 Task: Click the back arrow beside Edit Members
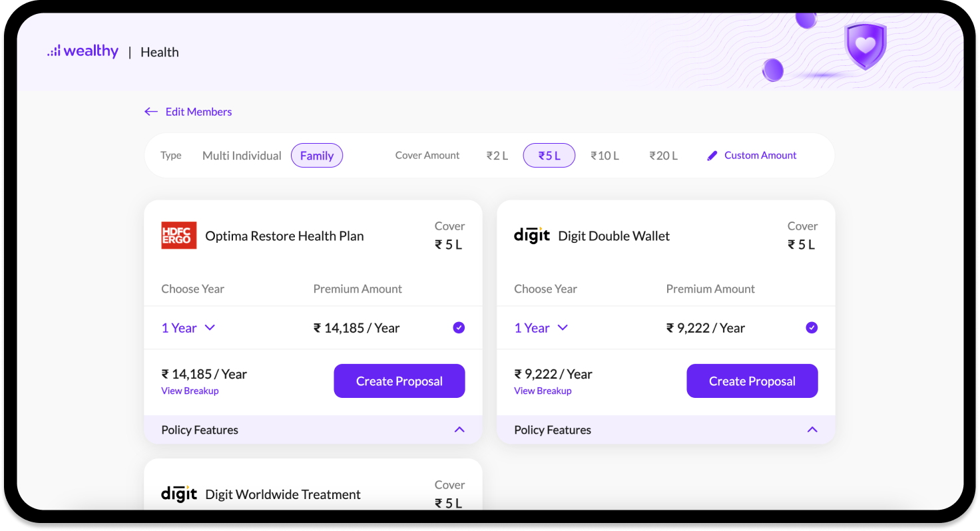coord(151,112)
